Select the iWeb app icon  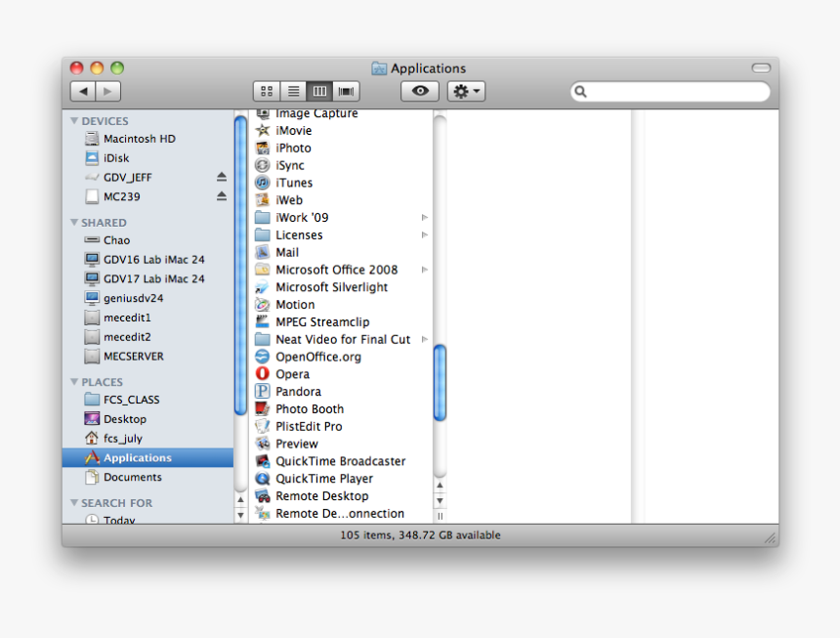coord(262,200)
